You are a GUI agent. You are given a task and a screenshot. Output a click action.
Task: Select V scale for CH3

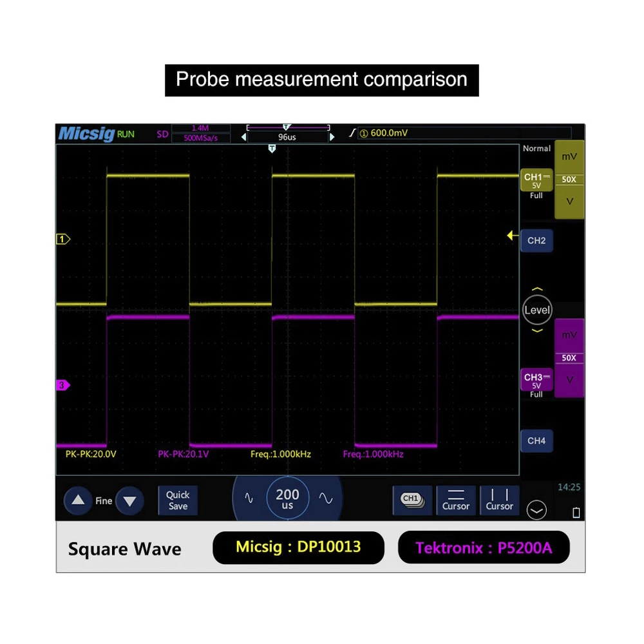click(x=569, y=380)
